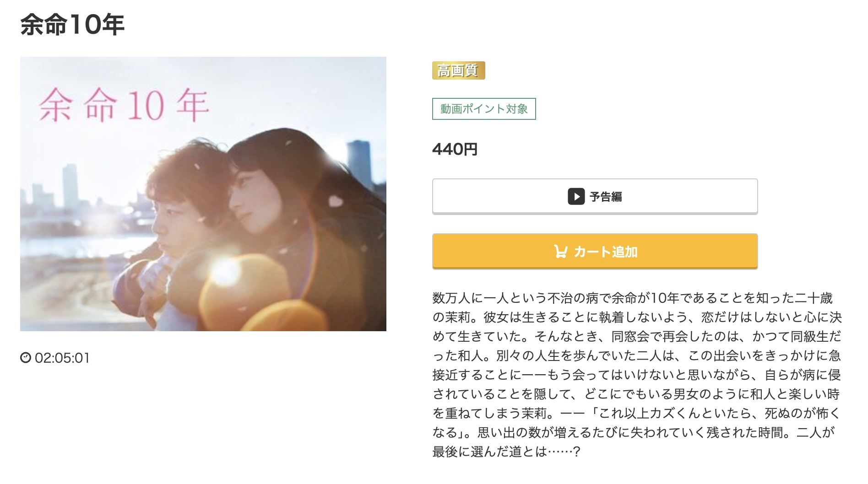Click the 02:05:01 runtime text
This screenshot has height=484, width=868.
[62, 358]
